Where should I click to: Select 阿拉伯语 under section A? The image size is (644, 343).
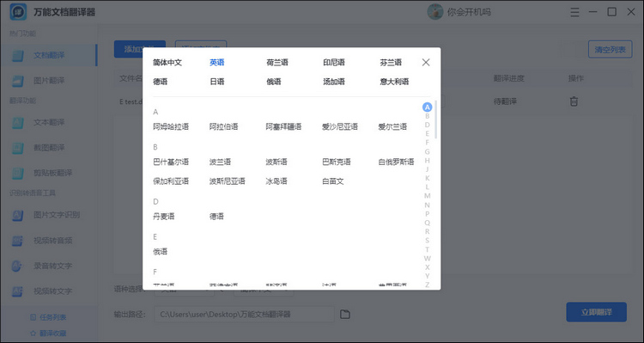coord(224,126)
